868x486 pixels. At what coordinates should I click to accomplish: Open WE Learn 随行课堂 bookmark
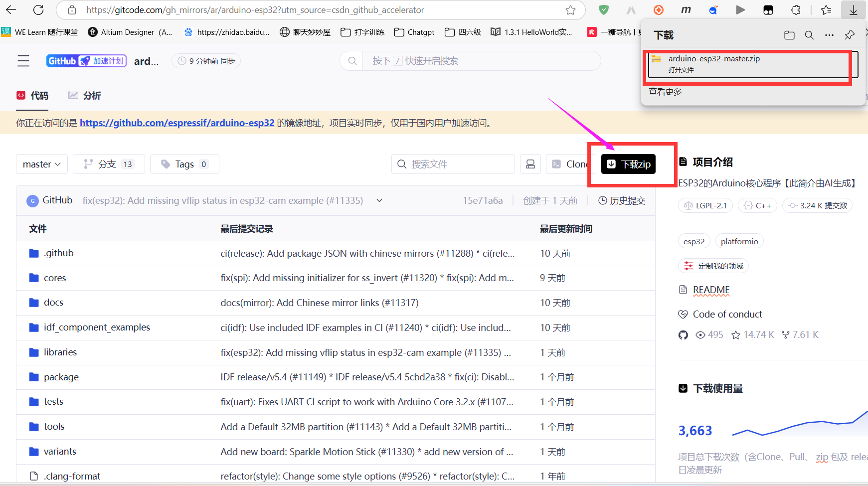point(40,32)
